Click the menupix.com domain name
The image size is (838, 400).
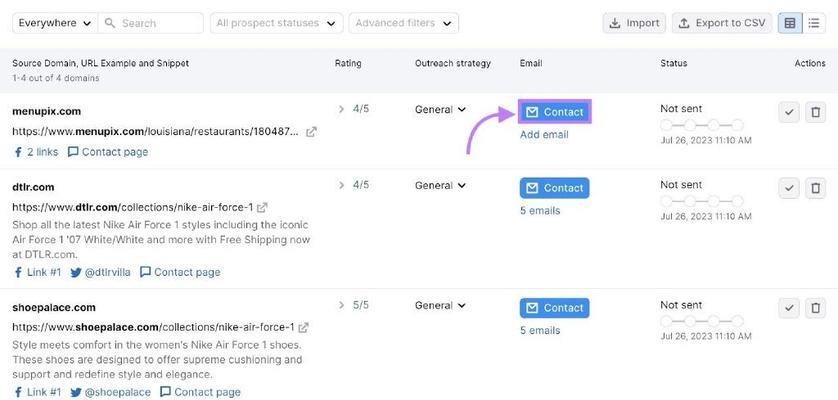46,111
